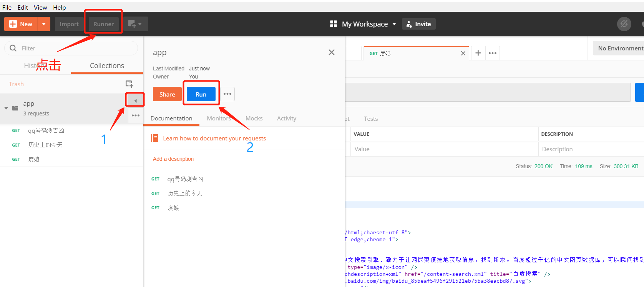Hide the collection details panel arrow
Screen dimensions: 644x287
tap(135, 100)
